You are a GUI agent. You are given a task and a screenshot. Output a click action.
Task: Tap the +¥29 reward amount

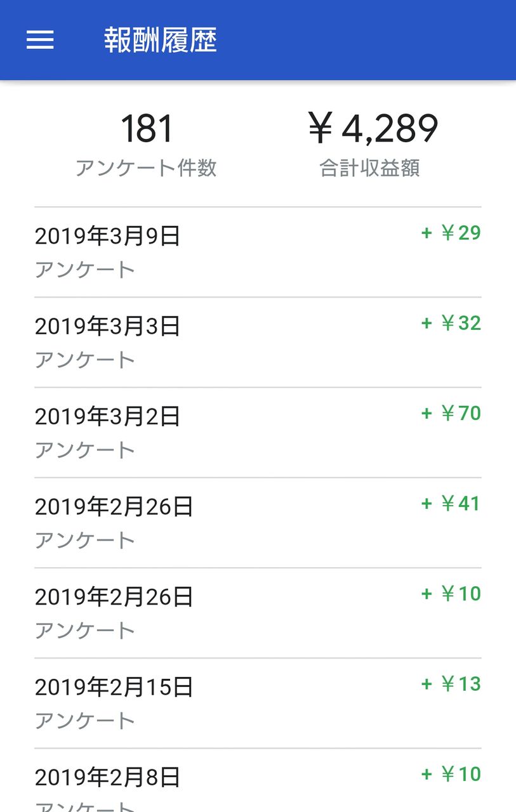click(451, 233)
